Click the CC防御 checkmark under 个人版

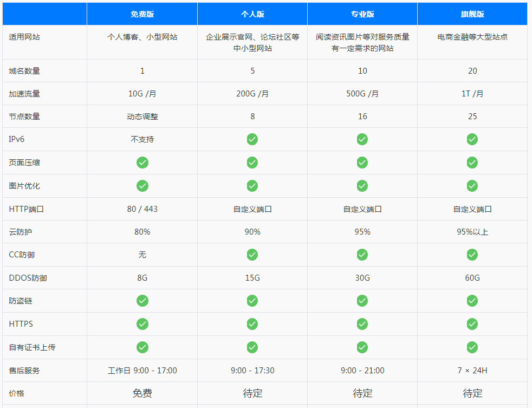pyautogui.click(x=252, y=255)
